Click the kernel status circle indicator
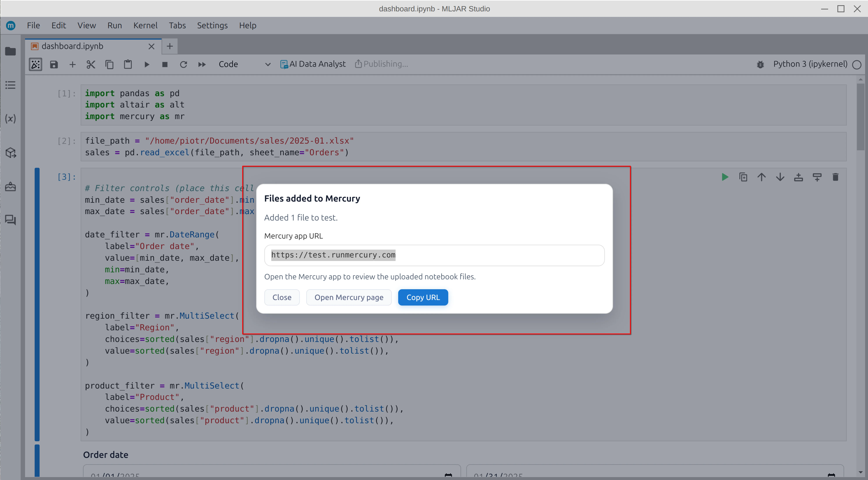This screenshot has width=868, height=480. (857, 64)
